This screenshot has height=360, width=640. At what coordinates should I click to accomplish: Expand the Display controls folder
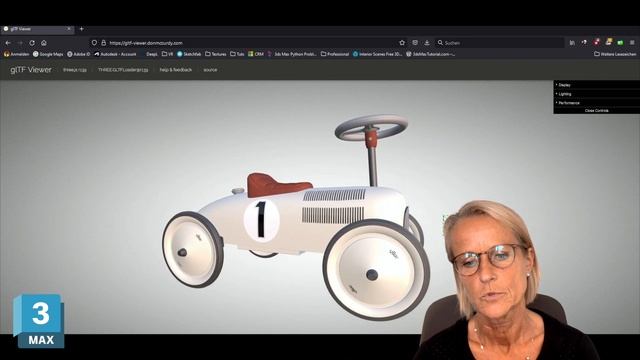tap(596, 85)
